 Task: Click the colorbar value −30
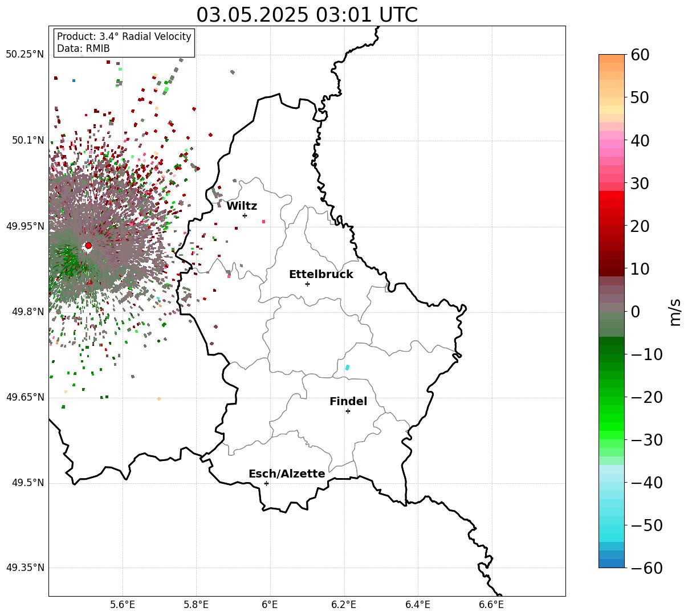[x=646, y=440]
